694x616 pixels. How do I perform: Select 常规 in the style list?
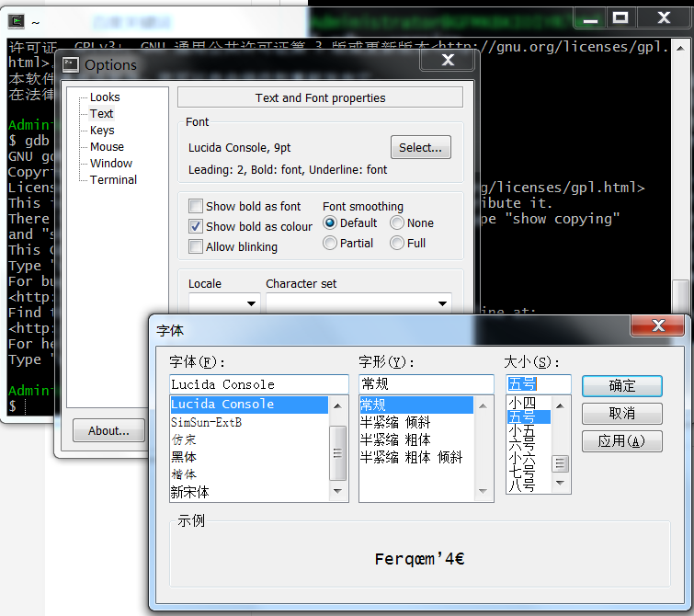[416, 405]
